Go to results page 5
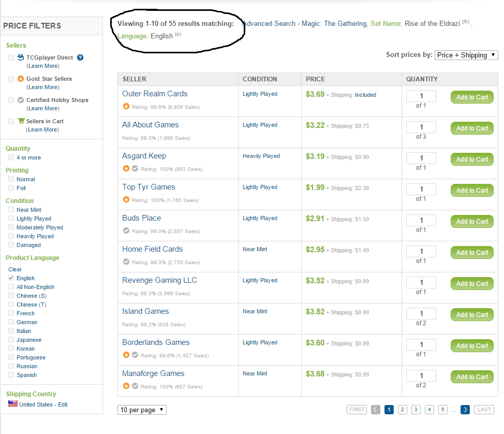Image resolution: width=504 pixels, height=434 pixels. tap(443, 410)
